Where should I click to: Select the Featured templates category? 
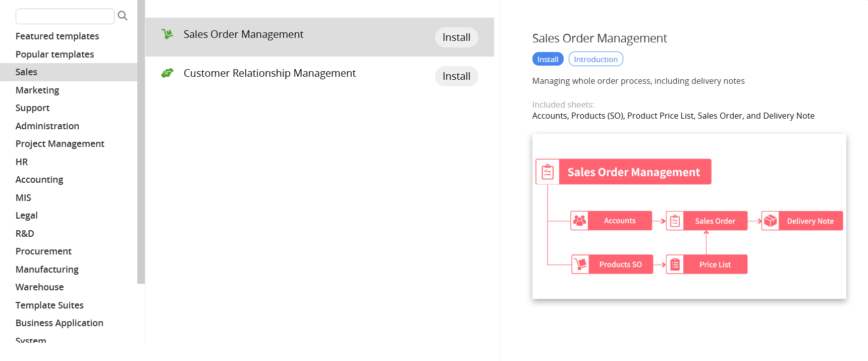57,36
